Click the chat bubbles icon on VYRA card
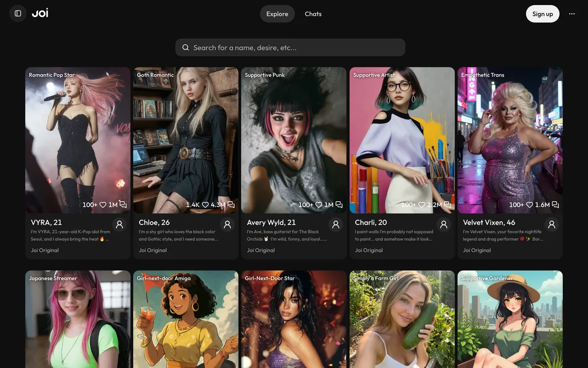Screen dimensions: 588x368 pos(123,205)
